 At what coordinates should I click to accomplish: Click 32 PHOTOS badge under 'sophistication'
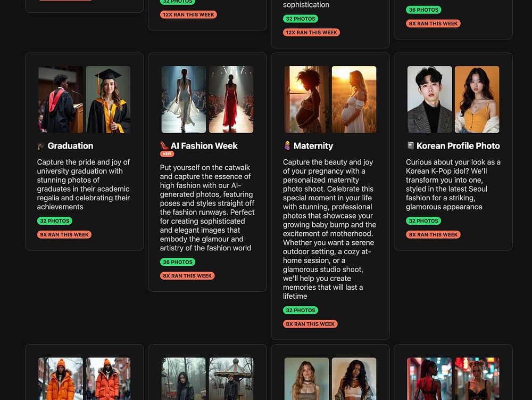[300, 19]
